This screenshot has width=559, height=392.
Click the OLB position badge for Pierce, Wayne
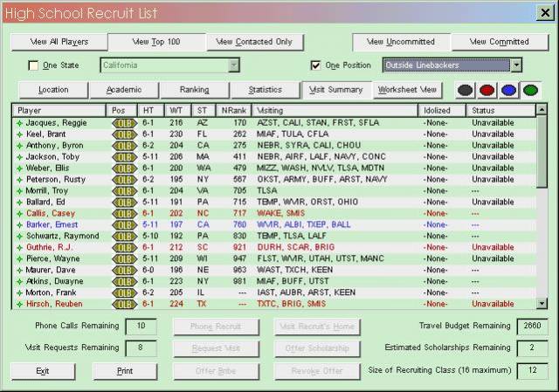point(124,259)
